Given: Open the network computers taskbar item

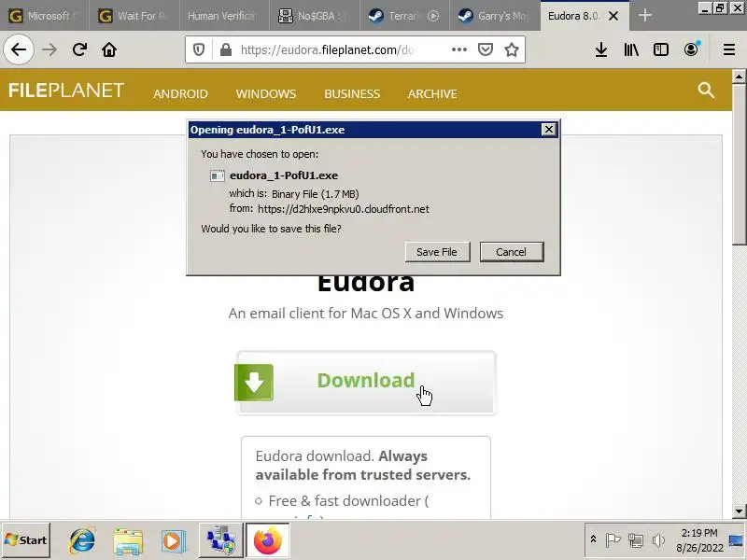Looking at the screenshot, I should tap(221, 540).
